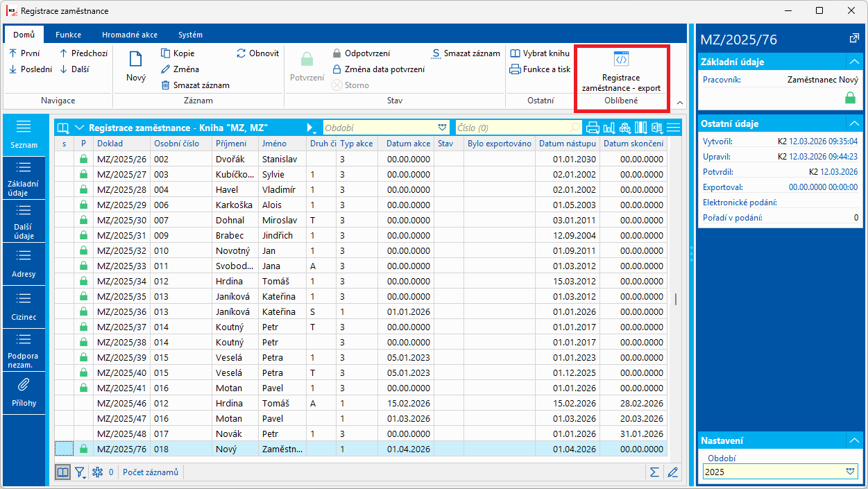Screen dimensions: 868x489
Task: Open Období 2025 combo box in Nastavení
Action: tap(780, 472)
